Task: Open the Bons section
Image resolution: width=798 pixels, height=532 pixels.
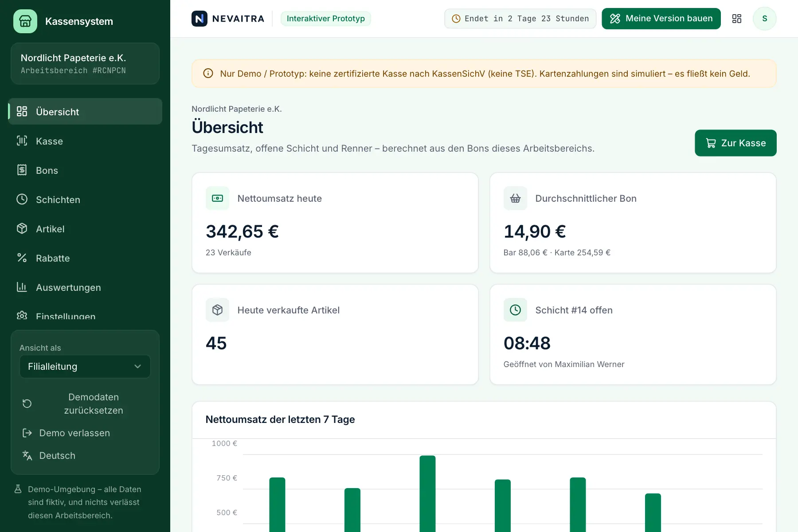Action: coord(85,170)
